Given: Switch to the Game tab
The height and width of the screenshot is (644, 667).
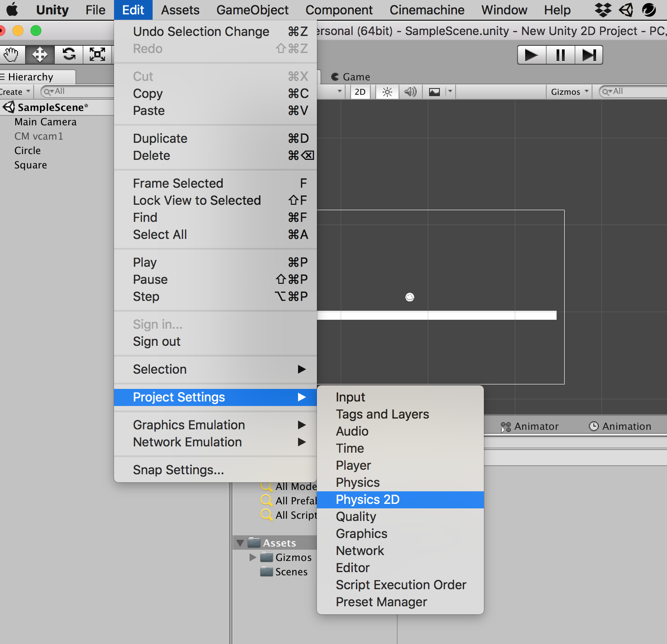Looking at the screenshot, I should [351, 77].
